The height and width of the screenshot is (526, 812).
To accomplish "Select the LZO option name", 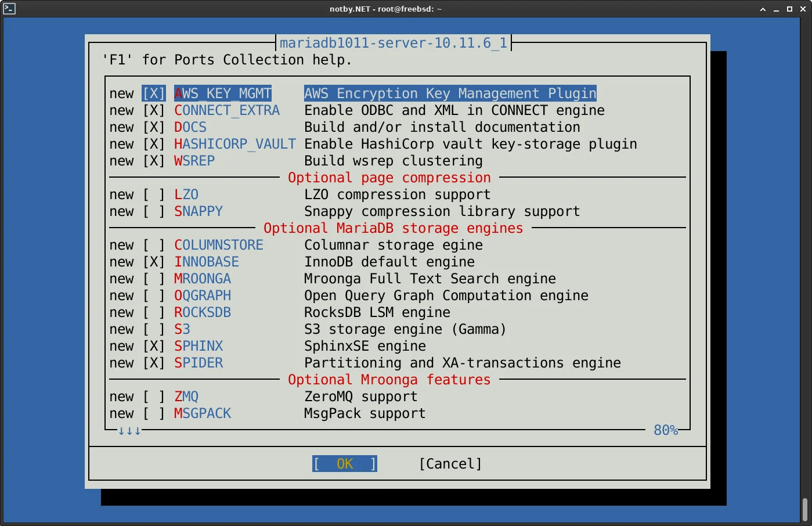I will pyautogui.click(x=186, y=194).
